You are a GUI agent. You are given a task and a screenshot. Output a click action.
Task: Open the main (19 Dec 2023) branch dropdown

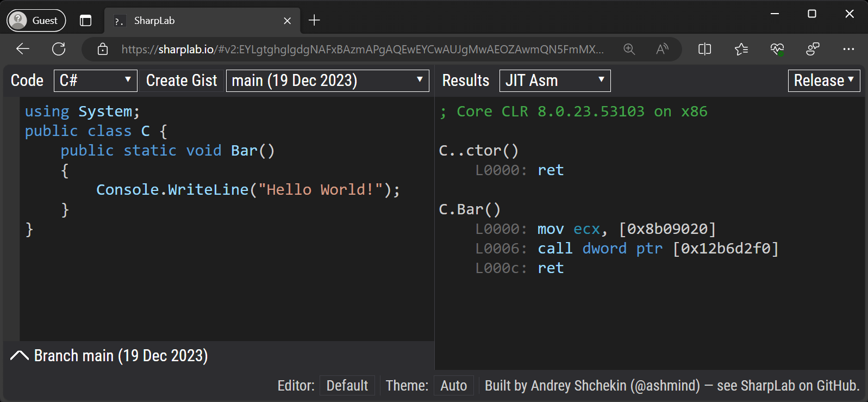click(327, 81)
